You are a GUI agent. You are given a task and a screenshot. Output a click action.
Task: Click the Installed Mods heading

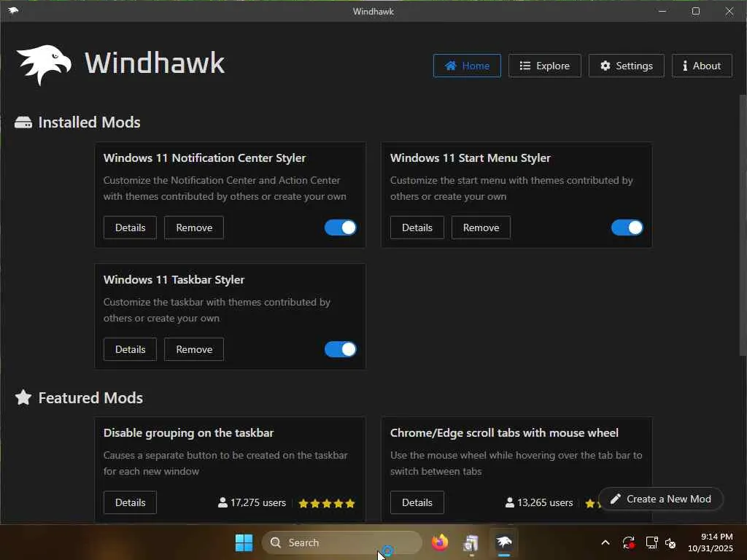point(89,122)
